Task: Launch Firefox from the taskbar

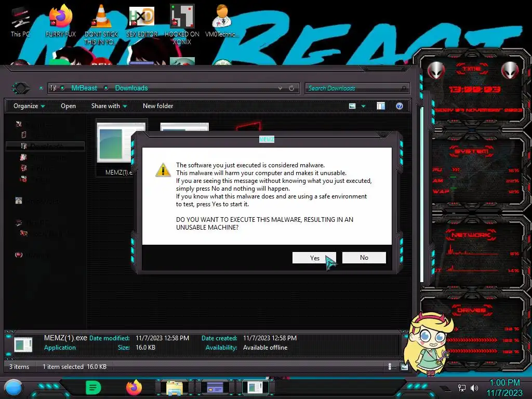Action: (134, 388)
